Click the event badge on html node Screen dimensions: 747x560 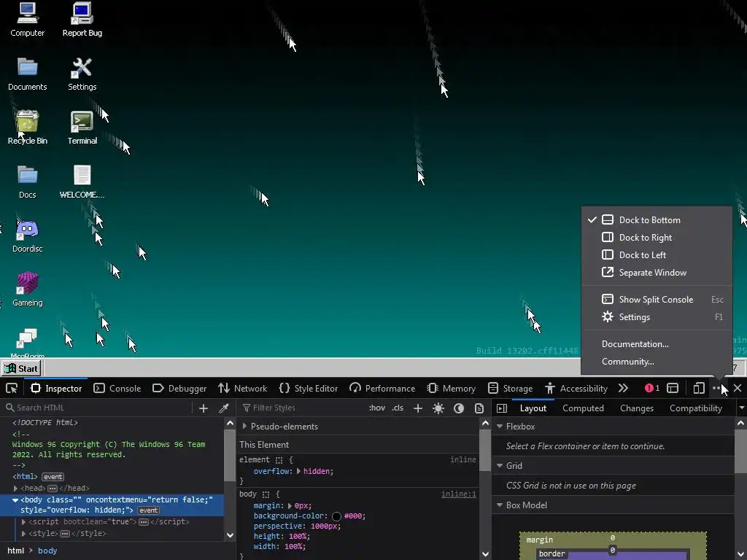click(x=53, y=477)
